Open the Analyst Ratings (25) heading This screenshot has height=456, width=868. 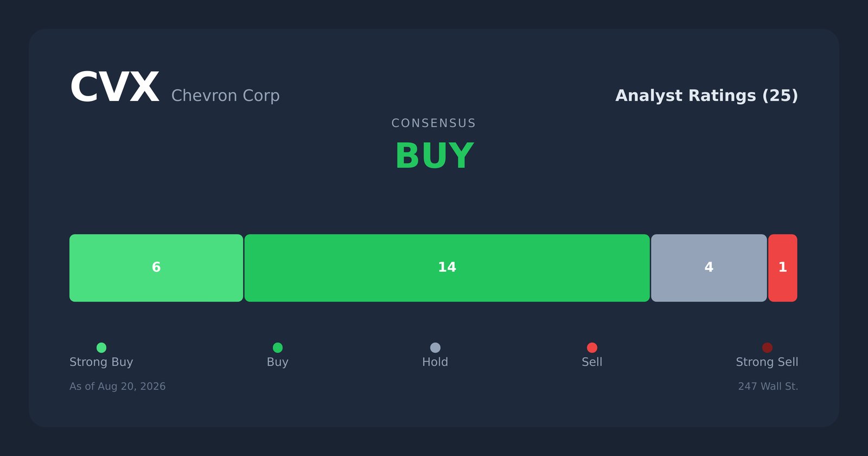[706, 96]
